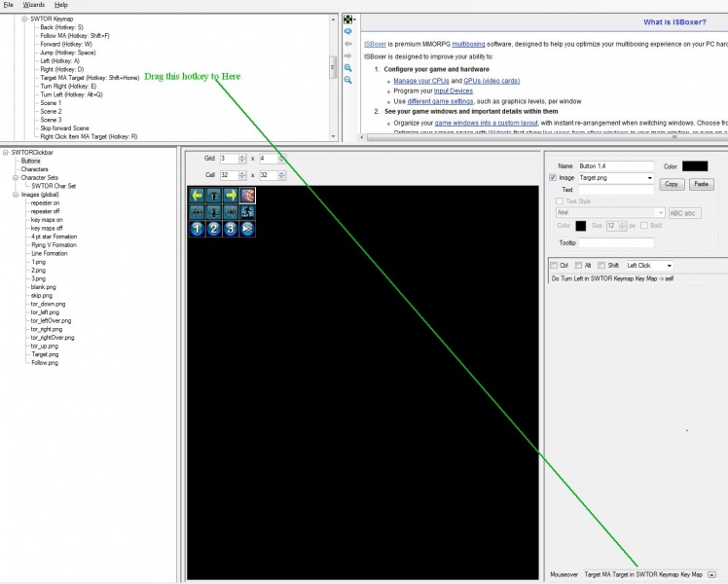The height and width of the screenshot is (584, 728).
Task: Open the Wizards menu
Action: pyautogui.click(x=34, y=5)
